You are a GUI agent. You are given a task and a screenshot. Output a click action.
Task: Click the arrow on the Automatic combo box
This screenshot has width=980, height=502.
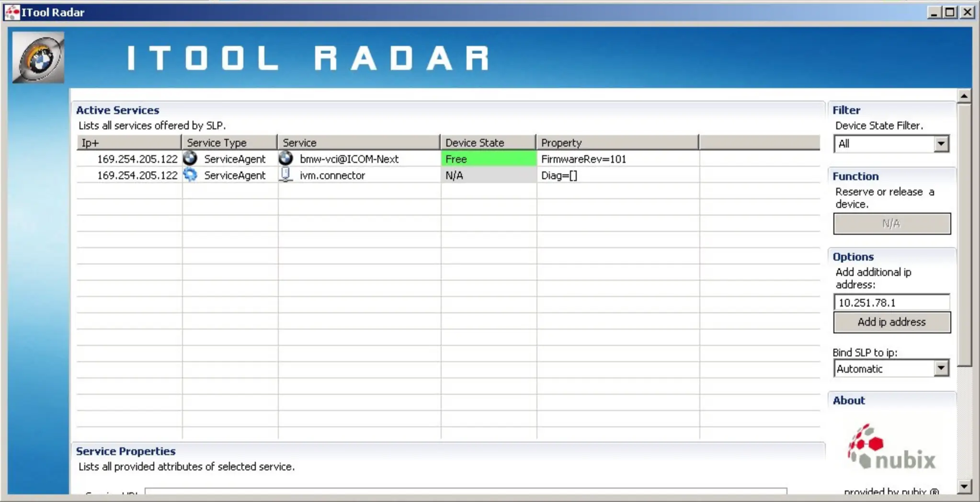(x=941, y=368)
